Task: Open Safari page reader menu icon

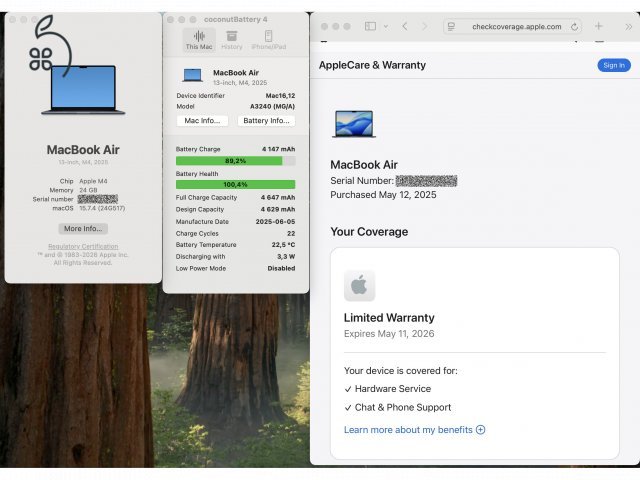Action: [451, 27]
